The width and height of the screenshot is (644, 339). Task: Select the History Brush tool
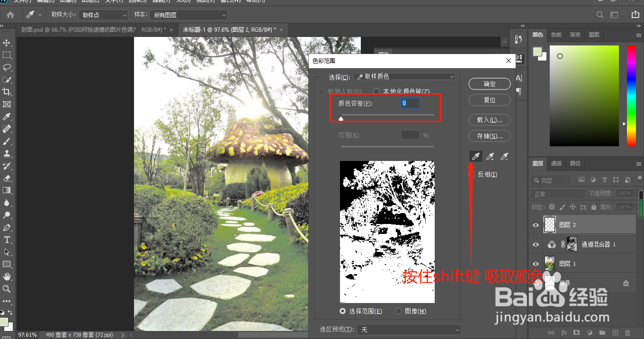pyautogui.click(x=7, y=166)
